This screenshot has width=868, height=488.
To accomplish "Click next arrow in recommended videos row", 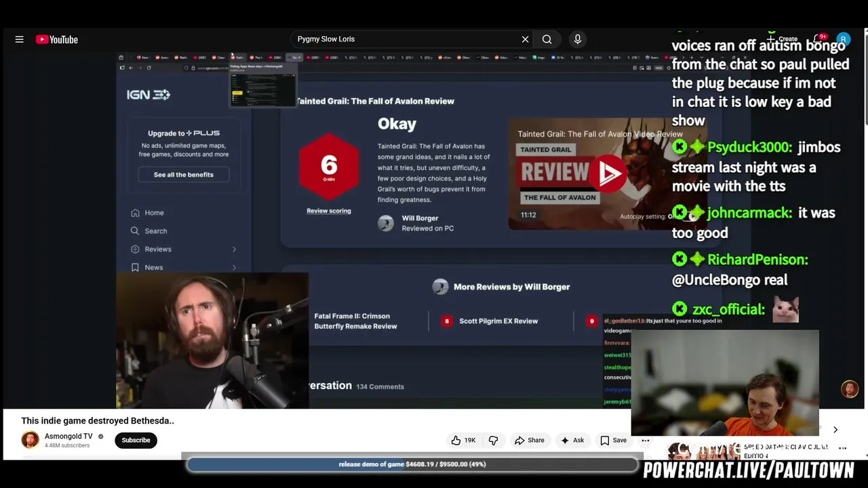I will tap(835, 430).
